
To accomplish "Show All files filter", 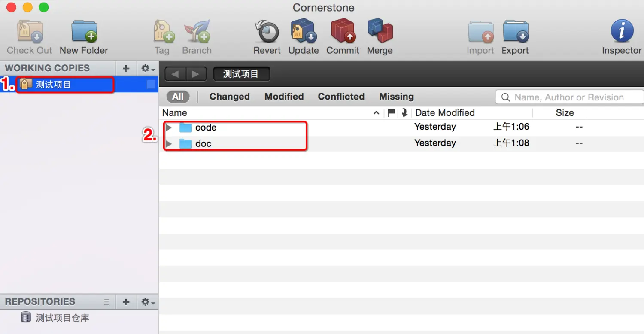I will pos(178,97).
